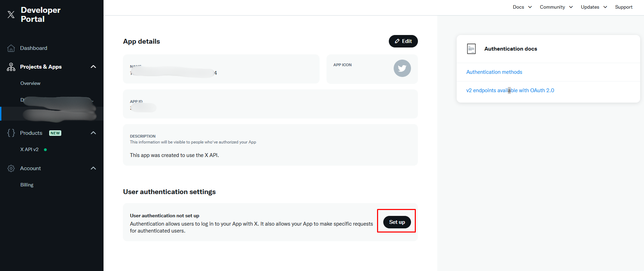Click the Projects & Apps hierarchy icon
644x271 pixels.
[11, 67]
